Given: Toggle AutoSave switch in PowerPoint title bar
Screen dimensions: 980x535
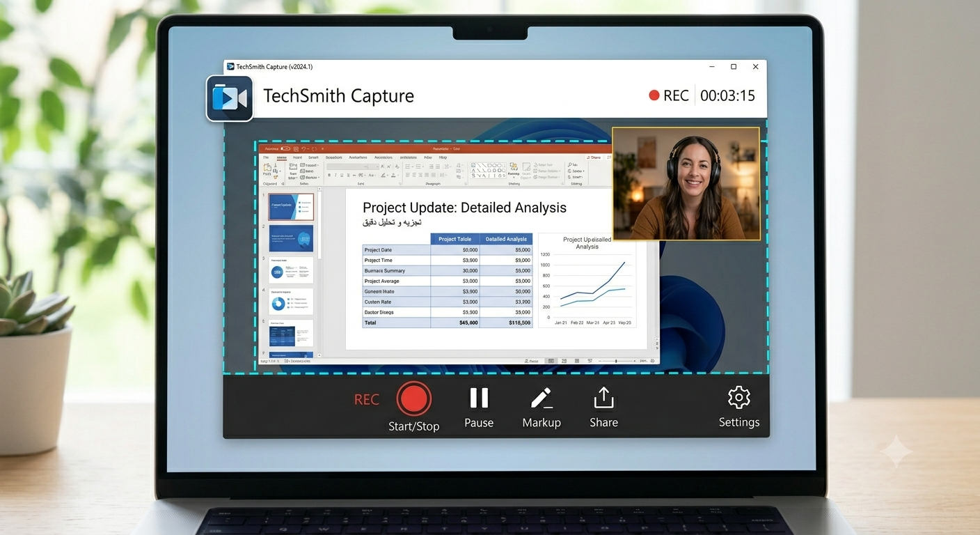Looking at the screenshot, I should [x=285, y=149].
